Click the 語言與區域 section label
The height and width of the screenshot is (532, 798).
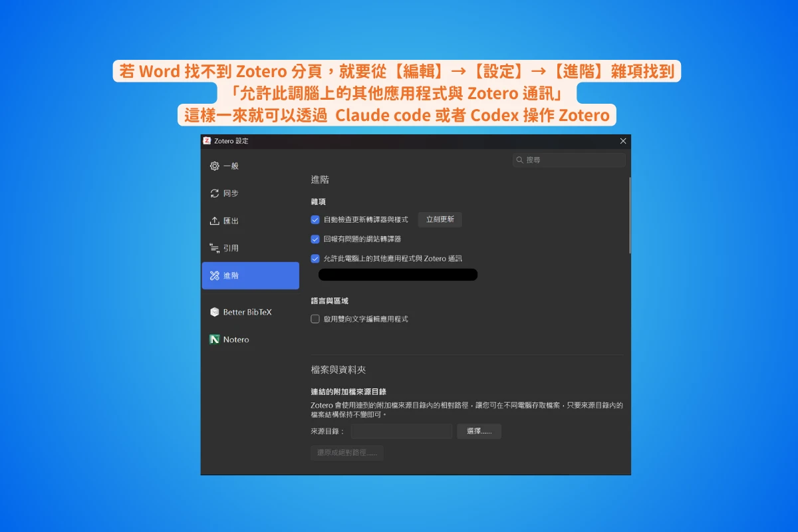pos(329,301)
